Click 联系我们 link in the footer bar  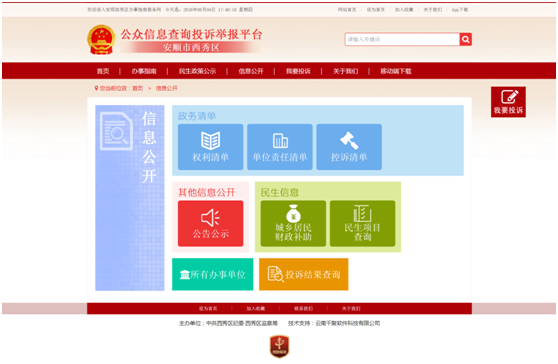(303, 308)
